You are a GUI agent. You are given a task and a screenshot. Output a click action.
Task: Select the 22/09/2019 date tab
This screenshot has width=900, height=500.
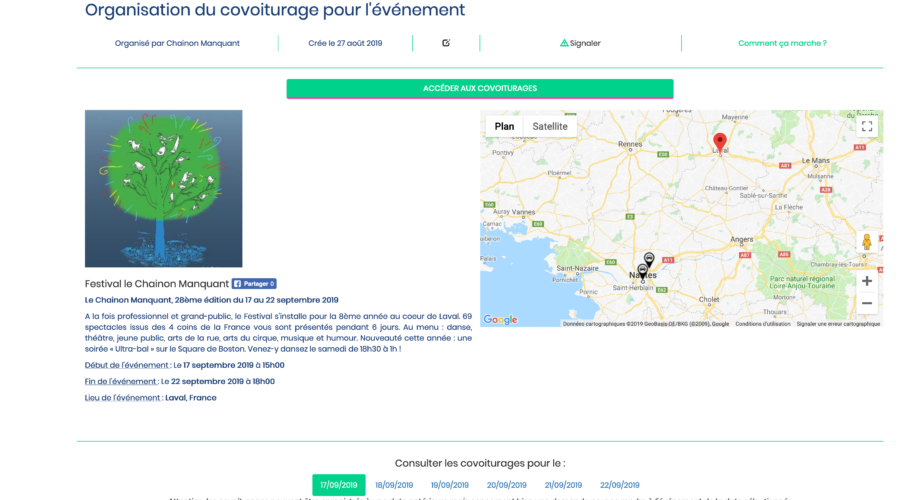619,485
